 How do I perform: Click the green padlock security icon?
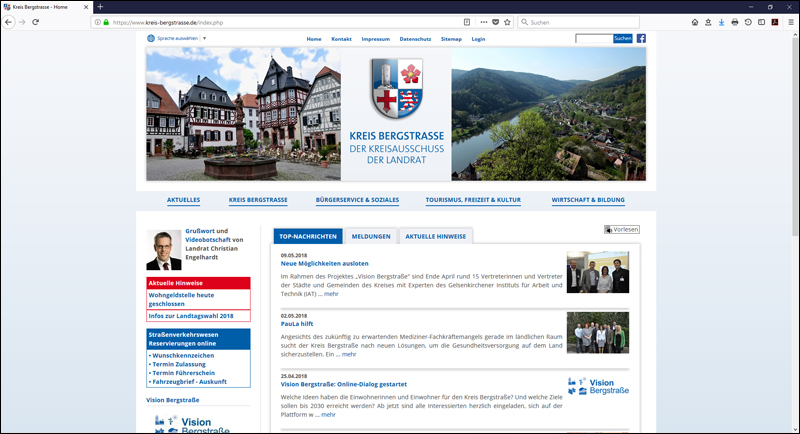click(x=106, y=22)
